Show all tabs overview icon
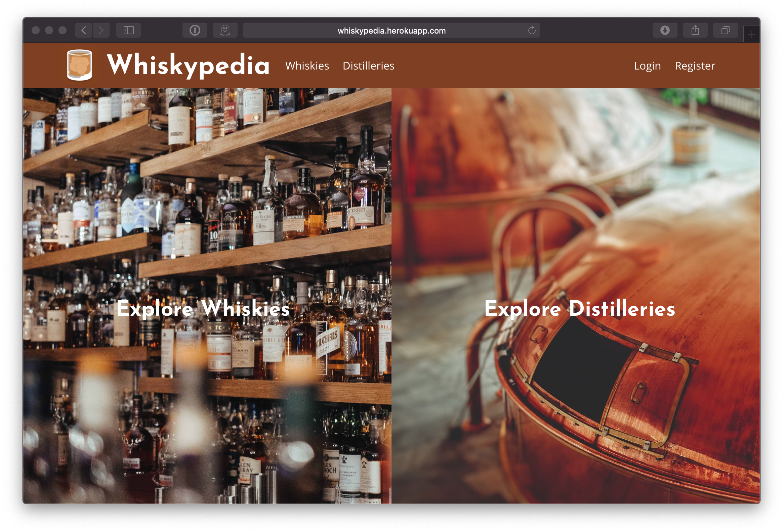Screen dimensions: 783x532 (726, 30)
